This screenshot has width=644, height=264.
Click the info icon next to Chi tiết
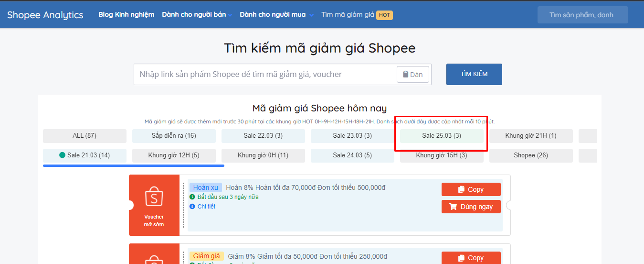click(x=192, y=207)
